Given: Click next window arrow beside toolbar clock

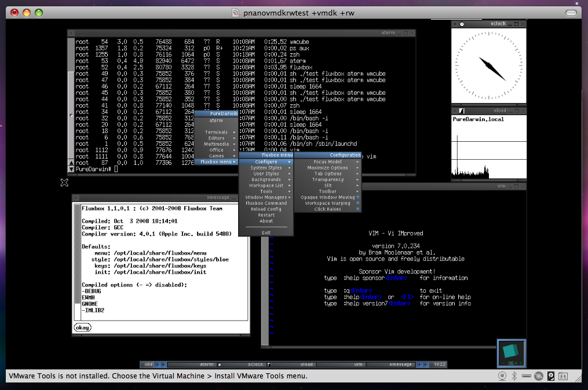Looking at the screenshot, I should (x=425, y=364).
